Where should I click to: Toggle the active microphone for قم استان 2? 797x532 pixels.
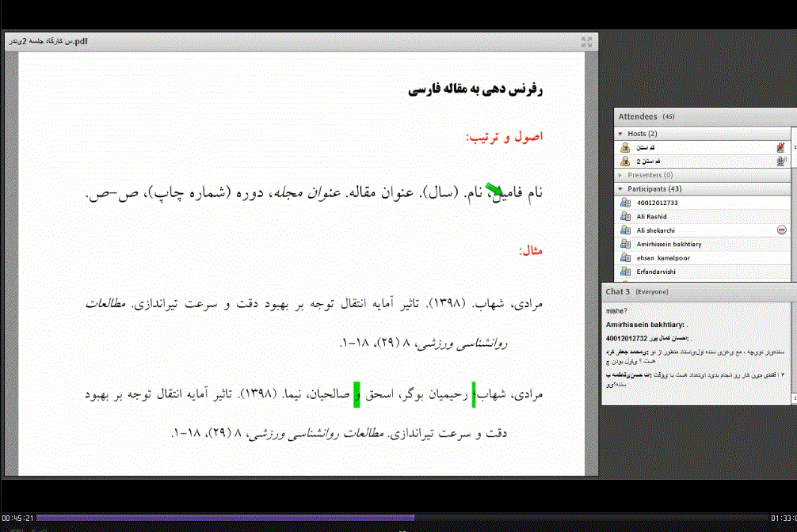point(781,161)
